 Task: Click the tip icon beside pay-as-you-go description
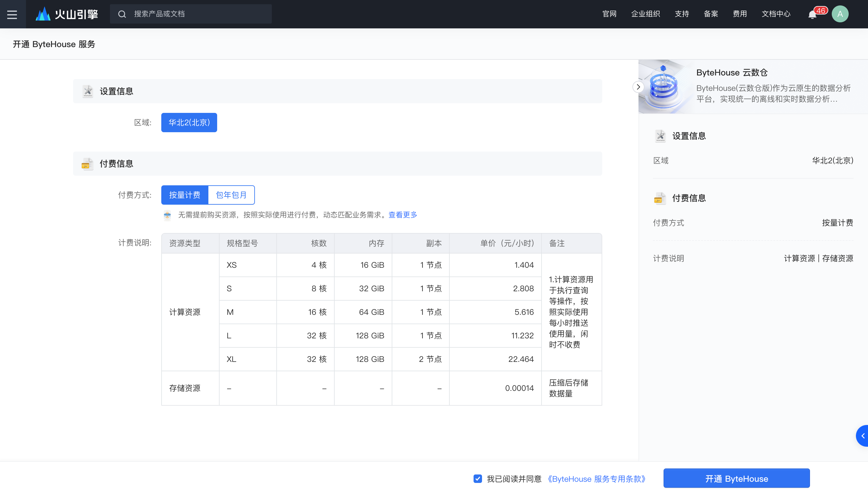point(167,215)
